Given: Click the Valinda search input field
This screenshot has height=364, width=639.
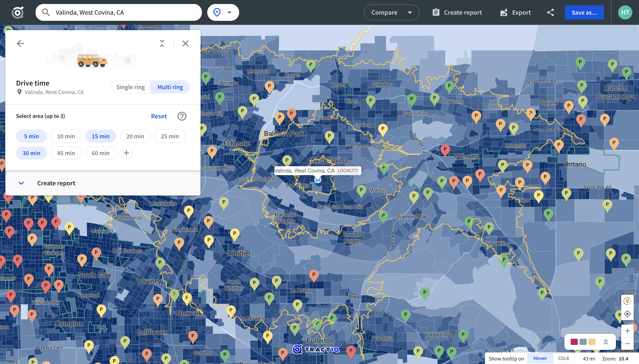Looking at the screenshot, I should point(119,12).
